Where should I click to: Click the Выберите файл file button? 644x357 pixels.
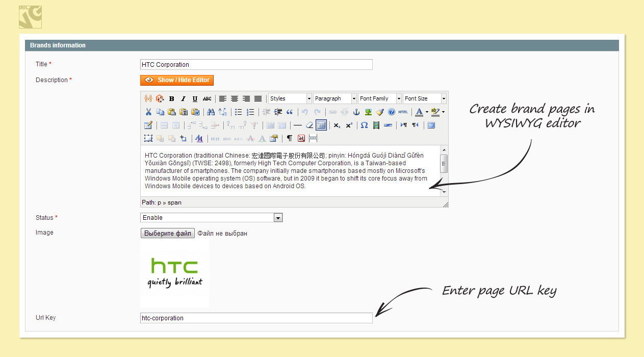167,234
